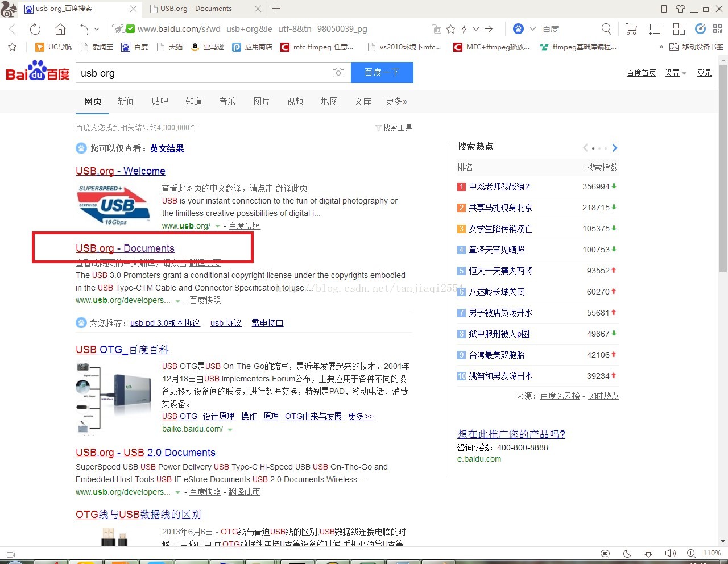728x564 pixels.
Task: Open bookmarks star icon on bookmarks bar
Action: click(x=13, y=47)
